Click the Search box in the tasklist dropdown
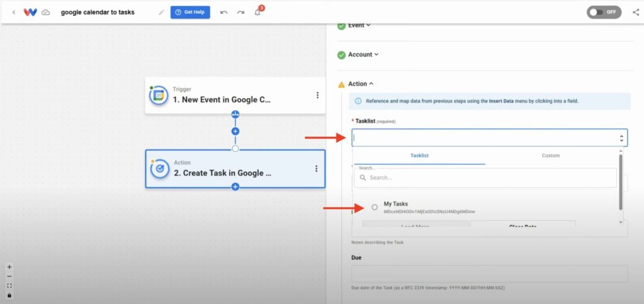The height and width of the screenshot is (304, 644). [x=486, y=178]
